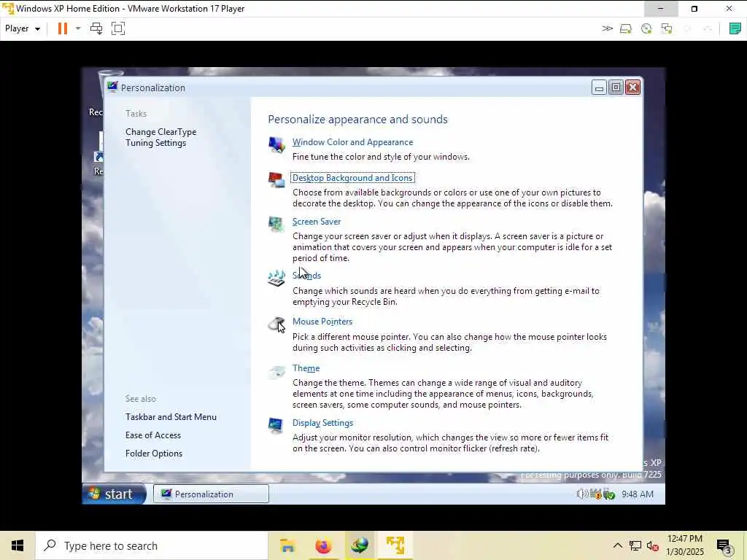
Task: Click Send Ctrl+Alt+Del icon in VMware toolbar
Action: pos(96,28)
